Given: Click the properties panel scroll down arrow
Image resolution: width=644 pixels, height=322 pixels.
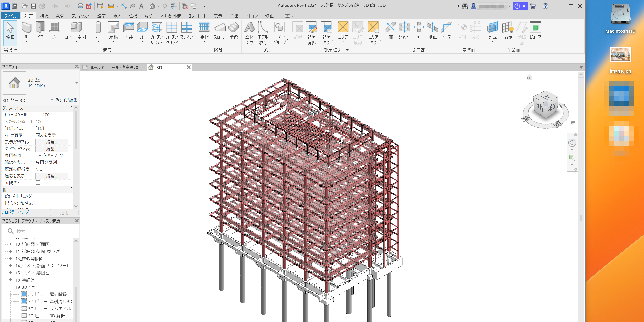Looking at the screenshot, I should click(76, 206).
